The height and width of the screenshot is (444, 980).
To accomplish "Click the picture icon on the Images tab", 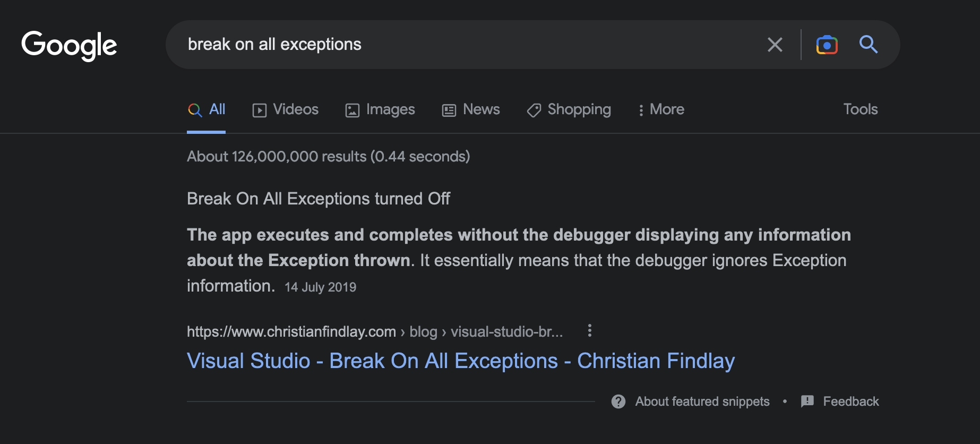I will tap(352, 110).
